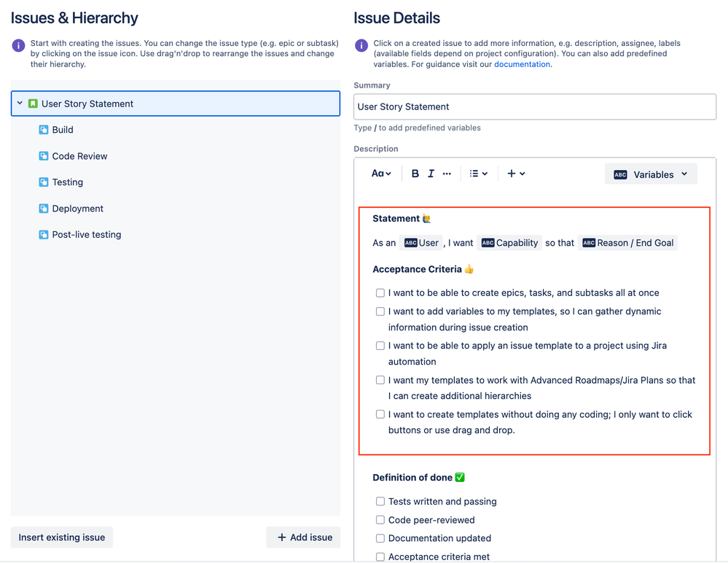The width and height of the screenshot is (728, 563).
Task: Open the text styles Aa dropdown
Action: tap(382, 174)
